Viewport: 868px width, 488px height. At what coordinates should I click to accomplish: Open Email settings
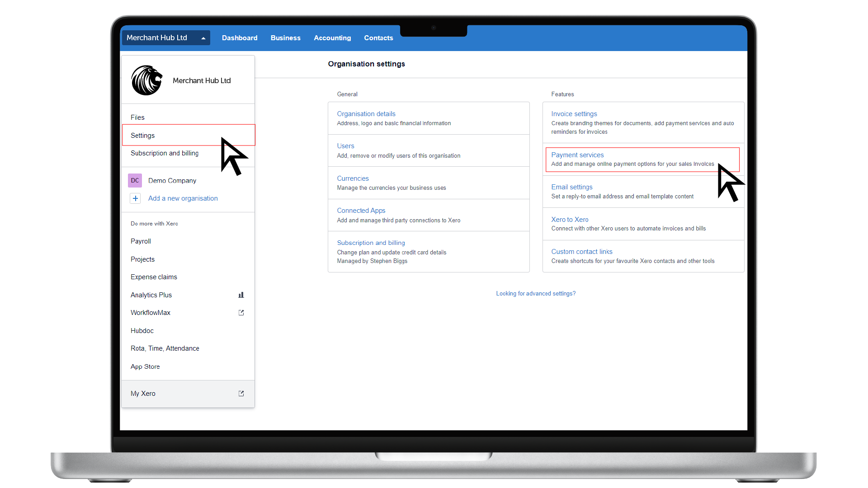coord(572,187)
